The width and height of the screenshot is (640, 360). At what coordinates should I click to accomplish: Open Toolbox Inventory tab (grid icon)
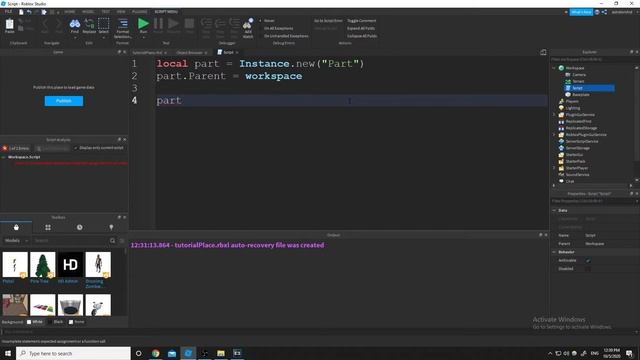point(48,227)
